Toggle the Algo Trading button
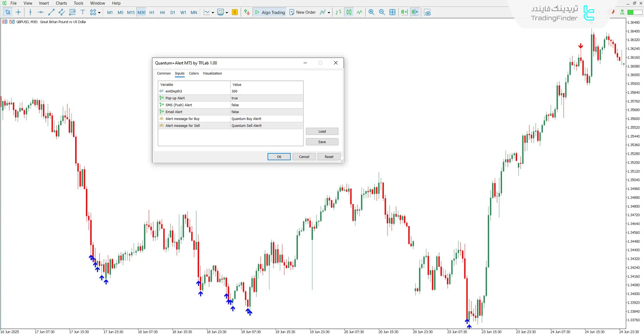The height and width of the screenshot is (334, 644). click(270, 12)
